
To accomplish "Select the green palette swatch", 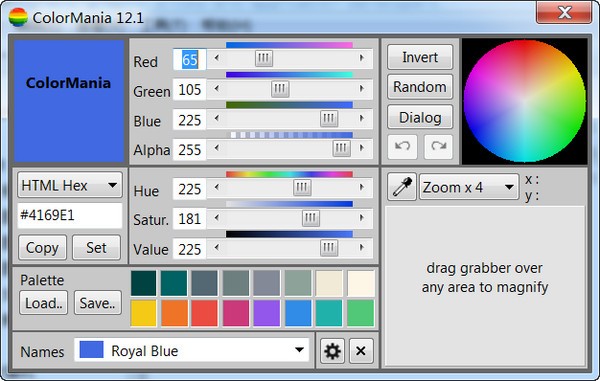I will click(x=360, y=313).
